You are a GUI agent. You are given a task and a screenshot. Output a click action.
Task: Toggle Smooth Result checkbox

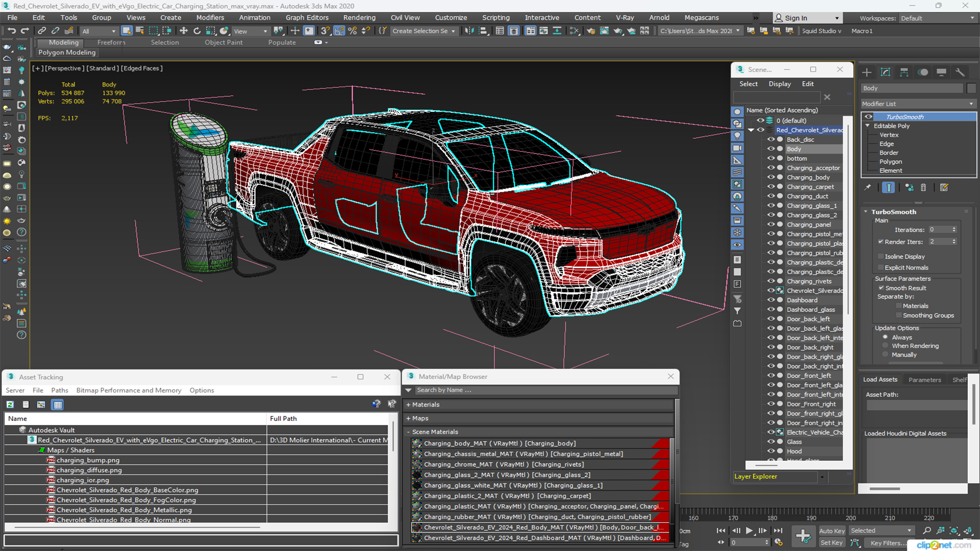pos(881,288)
